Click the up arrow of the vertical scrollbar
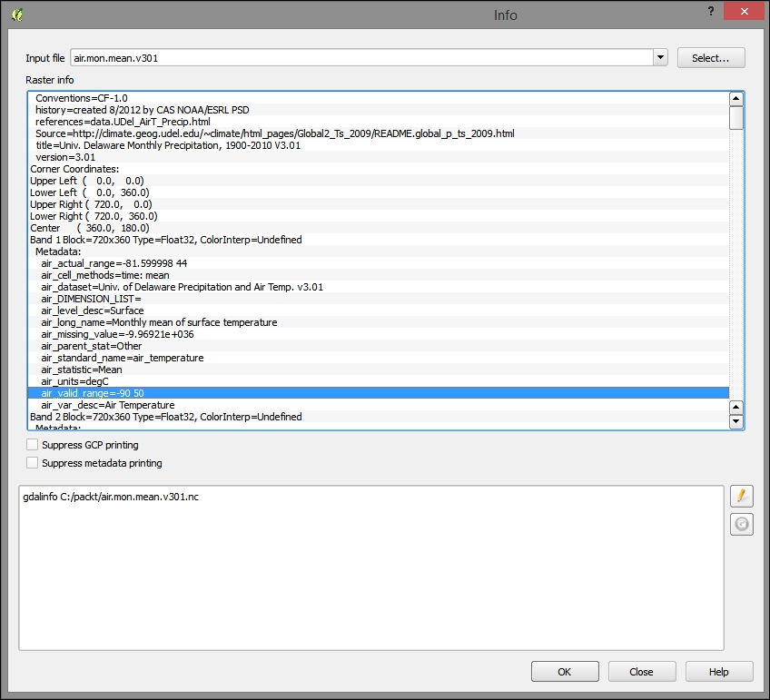The image size is (770, 700). [736, 98]
